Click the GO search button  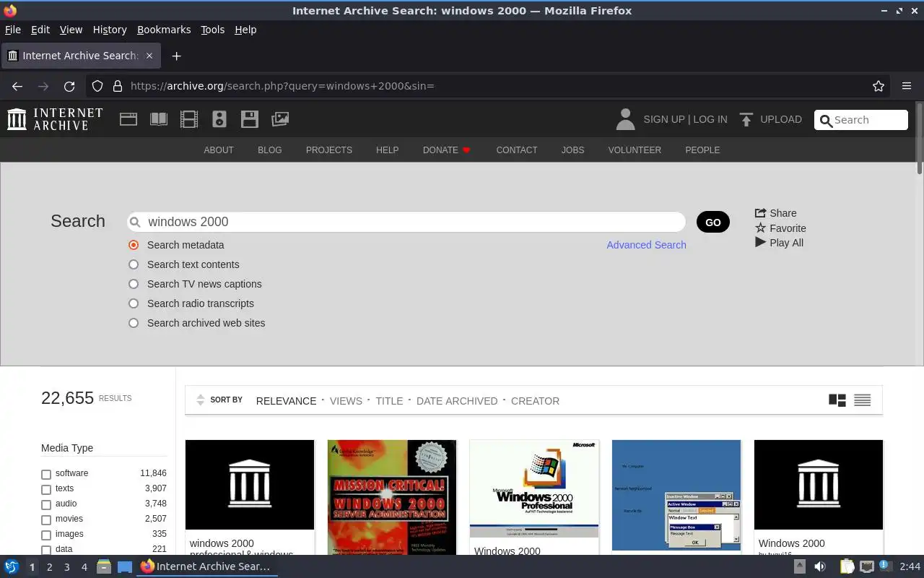[713, 222]
